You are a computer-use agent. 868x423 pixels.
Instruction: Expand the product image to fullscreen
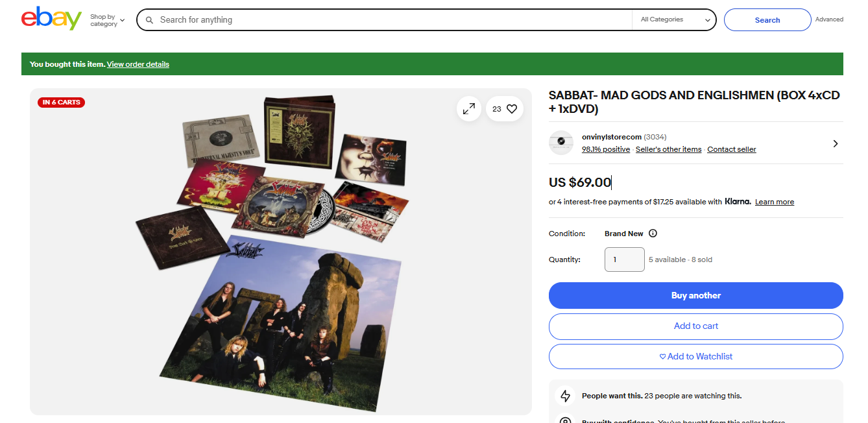(x=468, y=109)
